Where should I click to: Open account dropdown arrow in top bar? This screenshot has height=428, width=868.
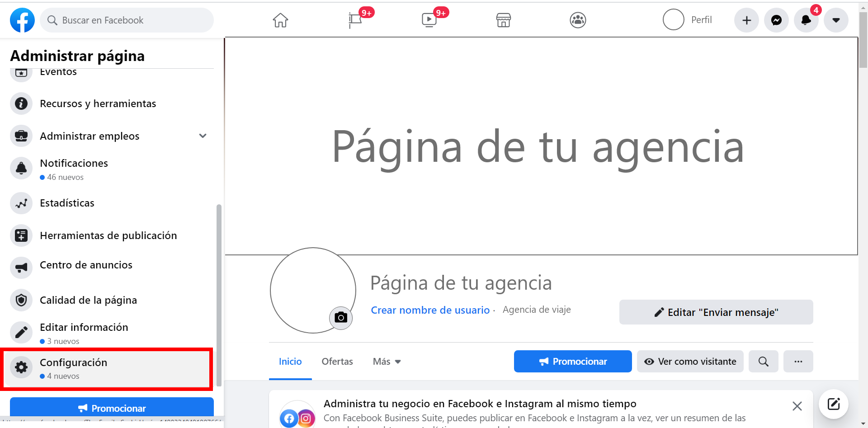(x=836, y=20)
